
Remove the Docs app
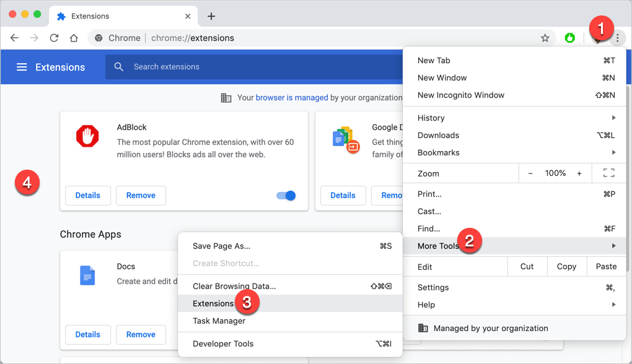(141, 335)
